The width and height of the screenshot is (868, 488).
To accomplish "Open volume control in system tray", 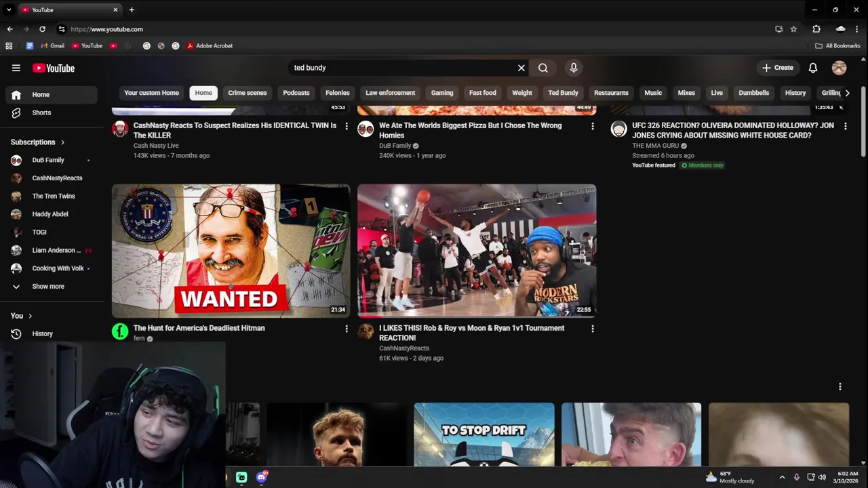I will click(x=823, y=477).
